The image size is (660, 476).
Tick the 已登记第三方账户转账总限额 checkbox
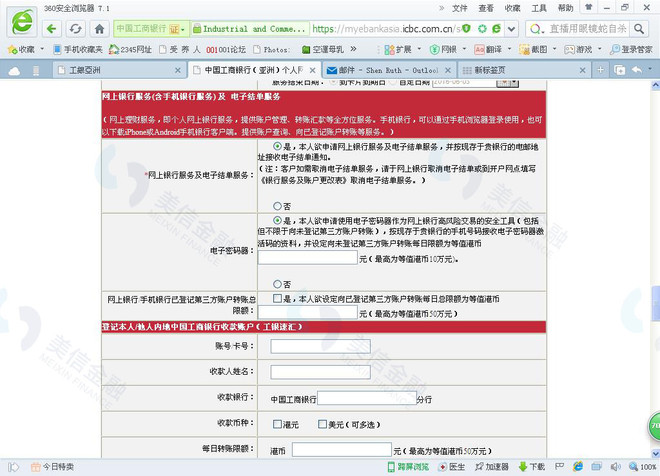tap(277, 298)
